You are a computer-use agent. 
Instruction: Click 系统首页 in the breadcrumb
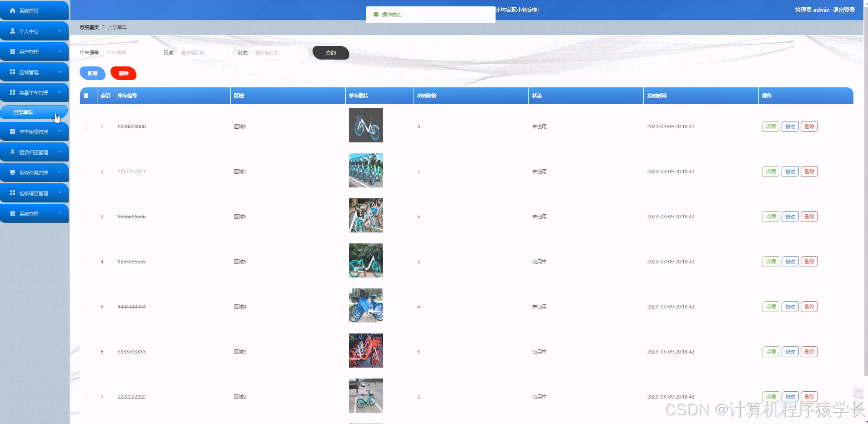point(89,27)
